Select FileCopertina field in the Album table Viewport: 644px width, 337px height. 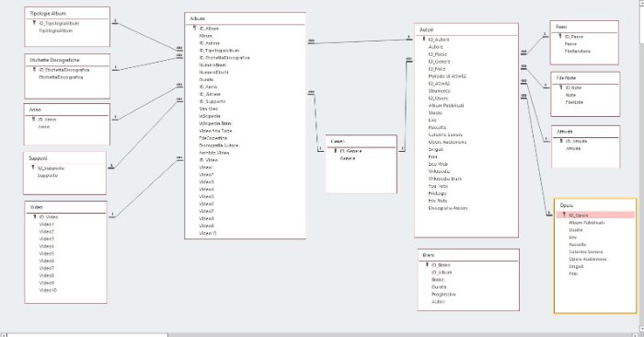tap(213, 138)
